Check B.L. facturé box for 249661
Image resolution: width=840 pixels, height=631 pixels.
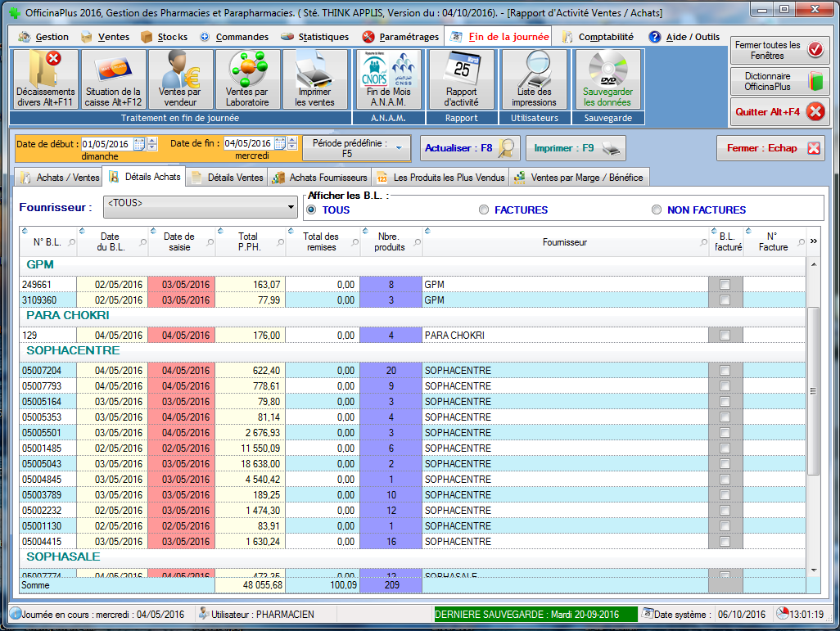725,285
